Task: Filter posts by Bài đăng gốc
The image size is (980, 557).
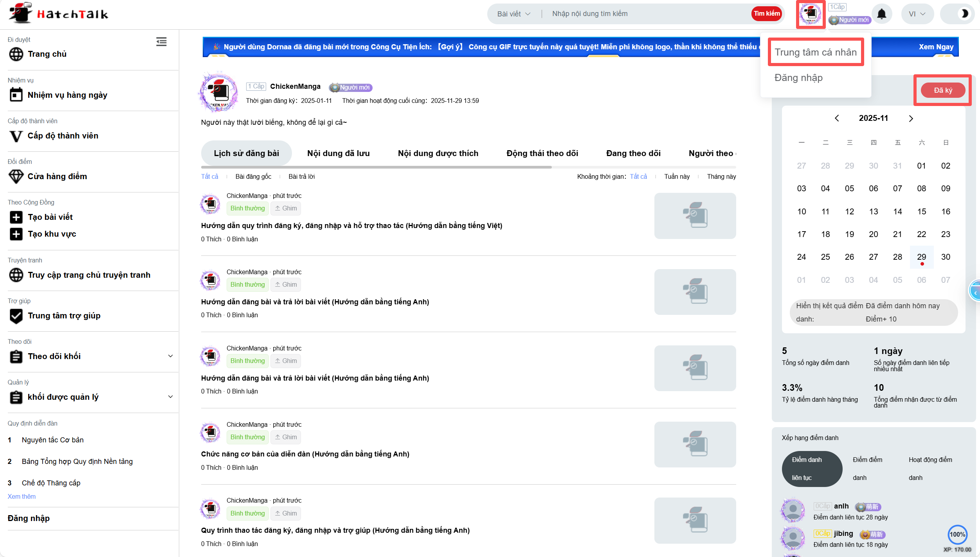Action: click(253, 176)
